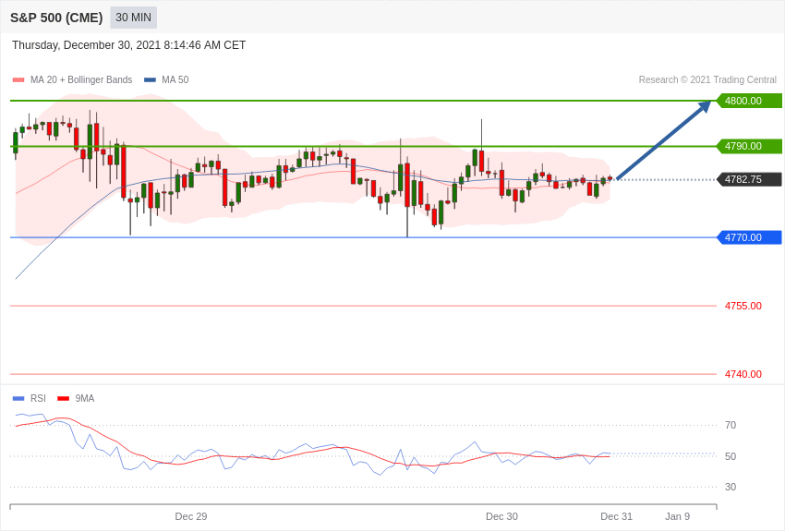Image resolution: width=785 pixels, height=532 pixels.
Task: Click the 4782.75 current price label
Action: pyautogui.click(x=750, y=179)
